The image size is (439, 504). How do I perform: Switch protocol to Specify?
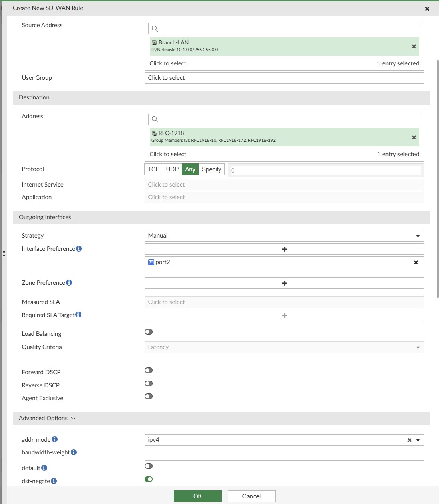pos(211,169)
